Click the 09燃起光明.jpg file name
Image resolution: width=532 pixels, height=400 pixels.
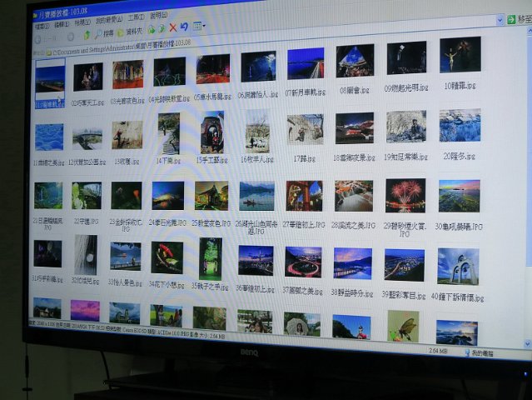pyautogui.click(x=405, y=88)
